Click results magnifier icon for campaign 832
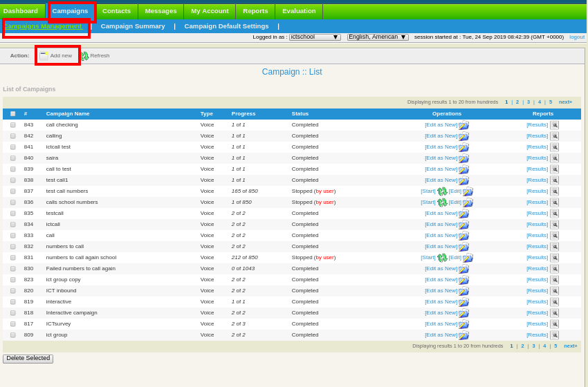Screen dimensions: 588x387 click(x=554, y=247)
